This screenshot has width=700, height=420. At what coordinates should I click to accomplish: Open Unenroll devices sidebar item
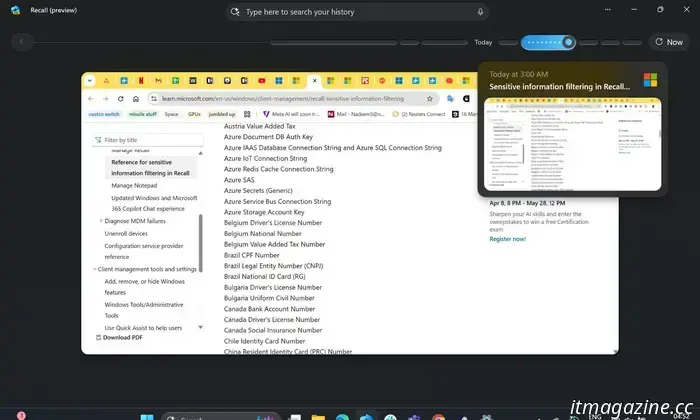point(126,233)
